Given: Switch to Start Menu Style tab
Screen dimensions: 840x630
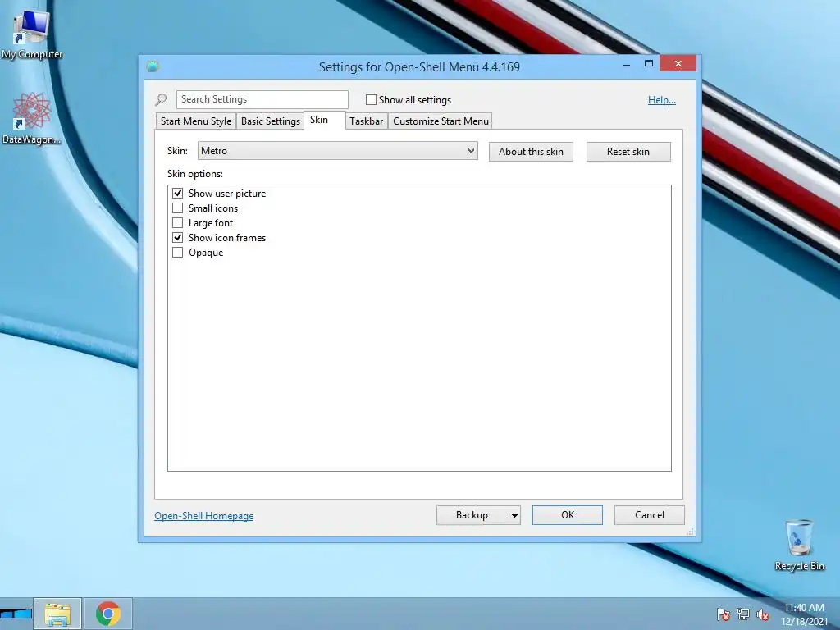Looking at the screenshot, I should coord(195,121).
